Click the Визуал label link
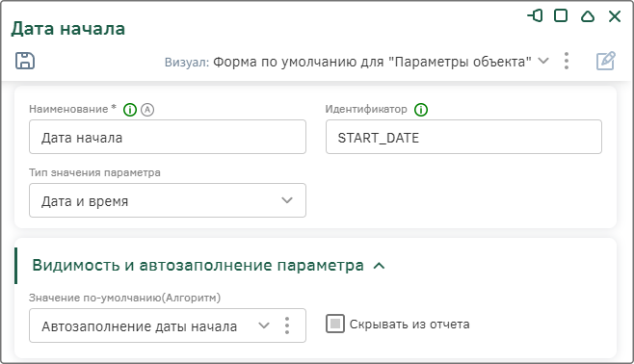This screenshot has width=634, height=364. [187, 62]
